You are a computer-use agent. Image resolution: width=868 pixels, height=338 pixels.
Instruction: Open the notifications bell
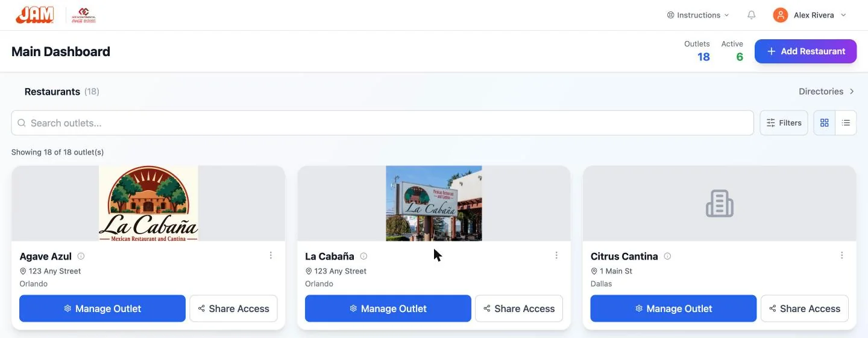click(752, 15)
